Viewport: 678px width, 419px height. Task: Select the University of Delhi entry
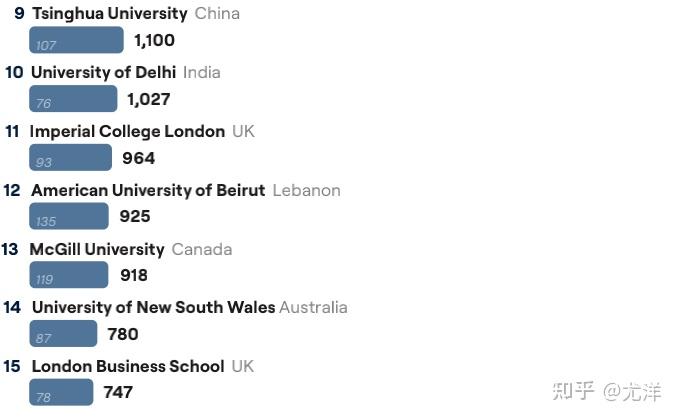[103, 72]
